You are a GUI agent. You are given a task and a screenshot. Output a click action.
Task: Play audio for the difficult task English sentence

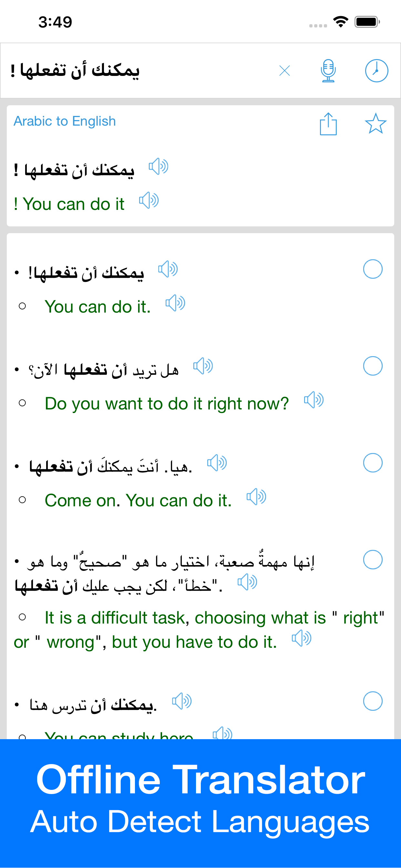click(302, 638)
